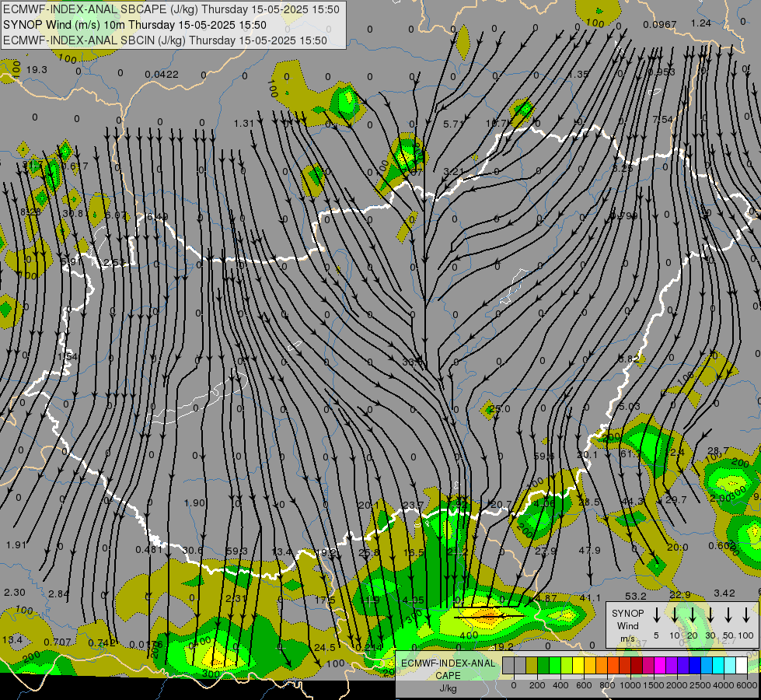Click the 2000 tick label in CAPE legend
Screen dimensions: 761x700
click(x=676, y=685)
